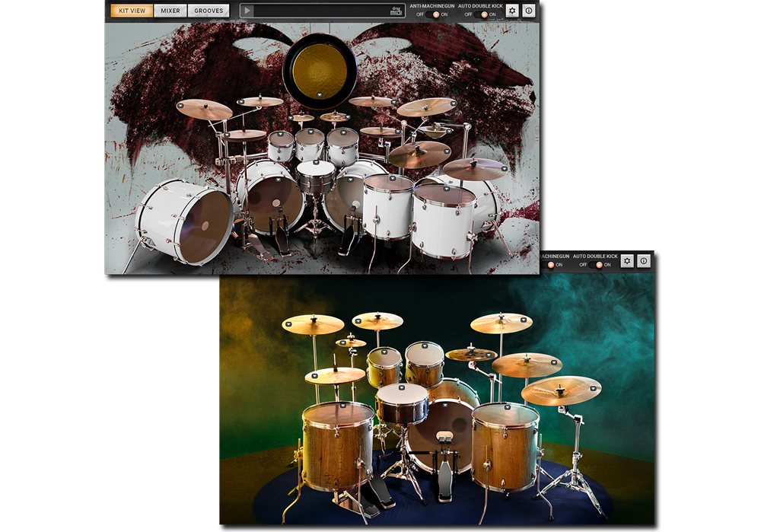761x532 pixels.
Task: Open hi-hat dropdown in wooden kit
Action: tap(314, 376)
